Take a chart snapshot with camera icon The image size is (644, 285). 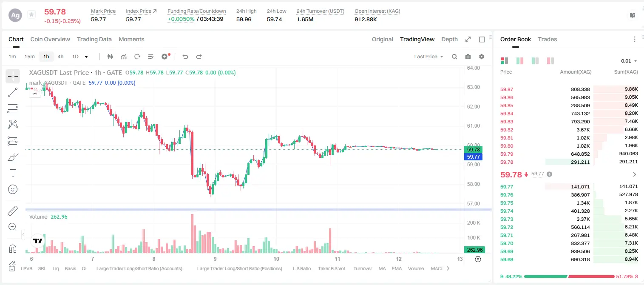point(468,57)
